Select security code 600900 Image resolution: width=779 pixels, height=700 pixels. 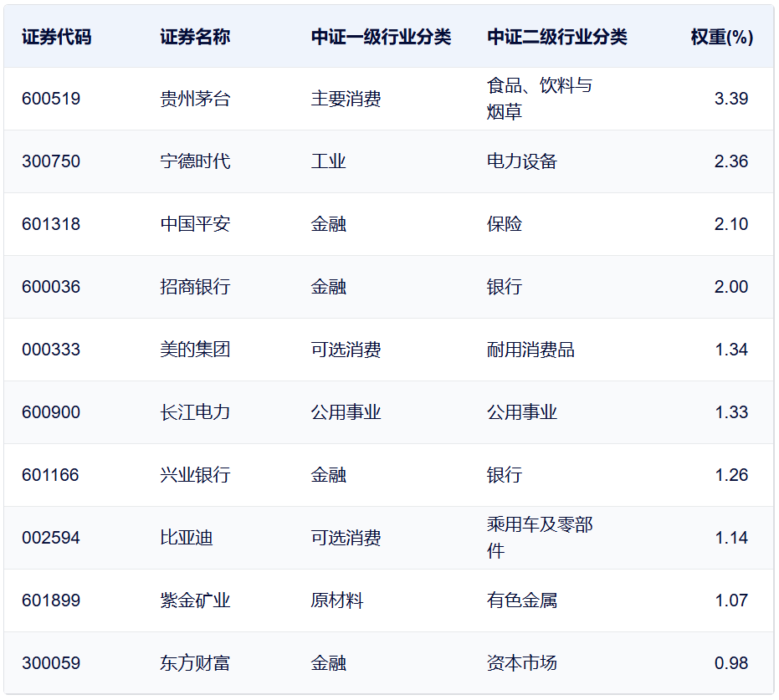coord(51,412)
